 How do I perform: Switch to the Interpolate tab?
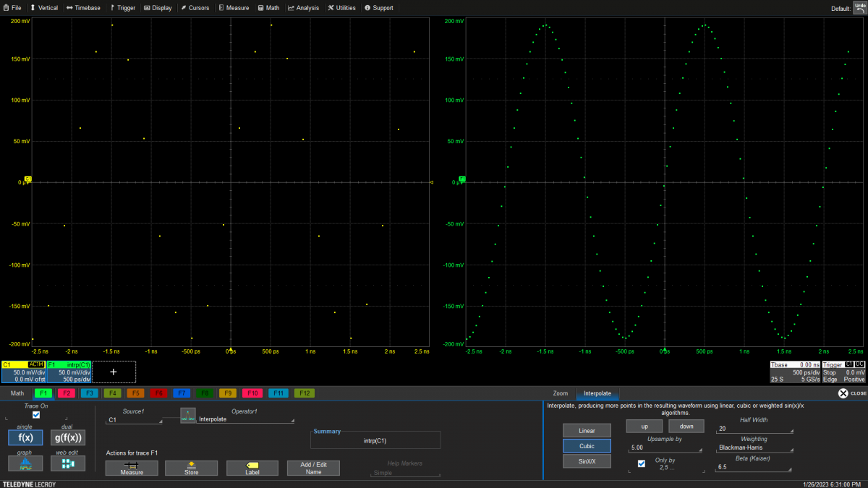(597, 393)
